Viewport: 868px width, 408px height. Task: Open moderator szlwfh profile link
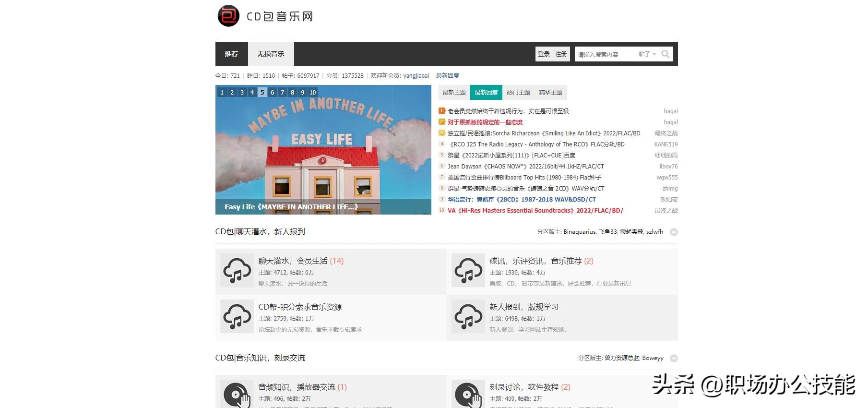click(654, 232)
